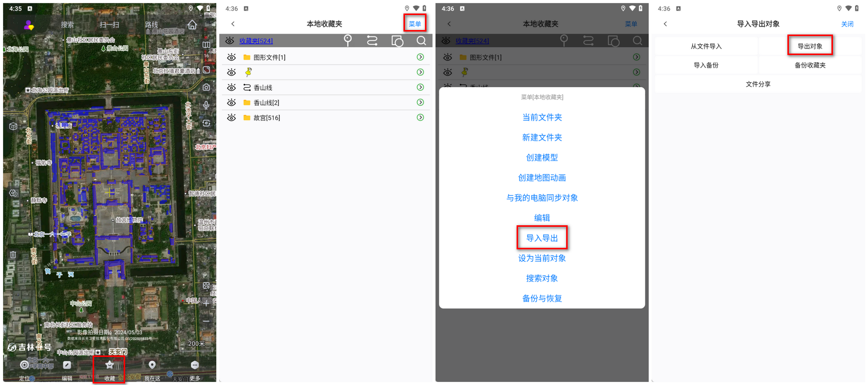
Task: Tap the placemark pin tool in undimmed favorites toolbar
Action: [347, 40]
